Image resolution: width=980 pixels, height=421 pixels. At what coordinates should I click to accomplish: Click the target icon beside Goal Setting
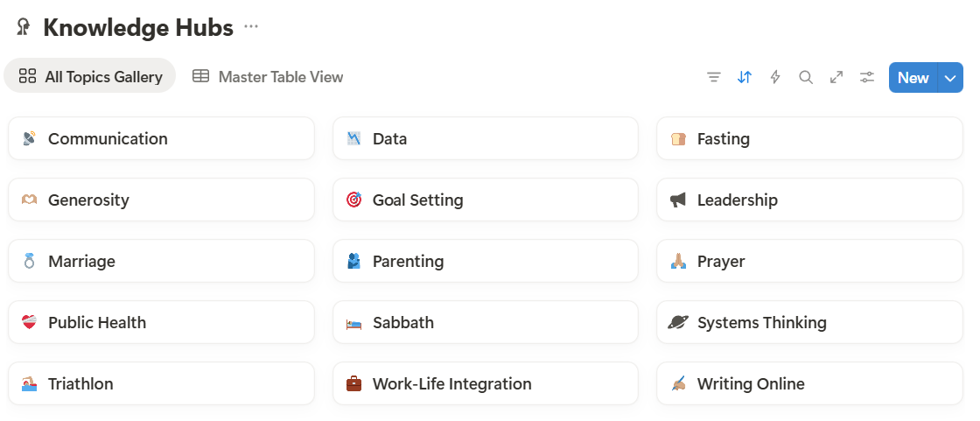pyautogui.click(x=353, y=200)
